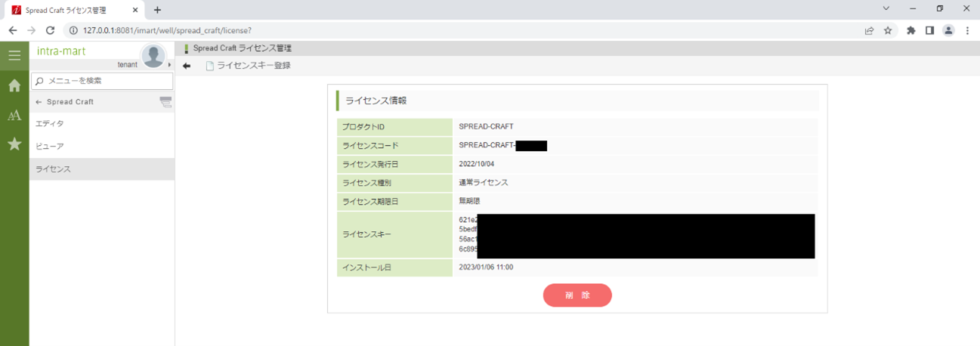
Task: Click the user avatar profile icon
Action: click(153, 55)
